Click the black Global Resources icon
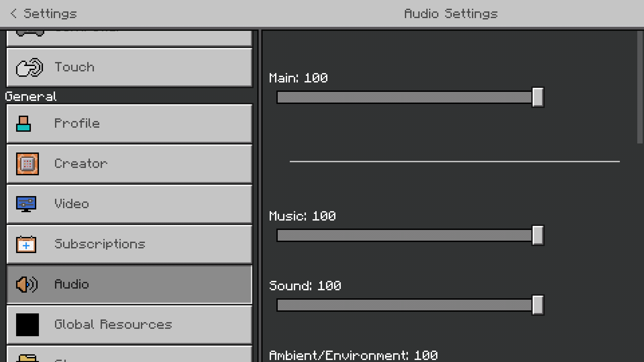Screen dimensions: 644x362 (x=28, y=325)
